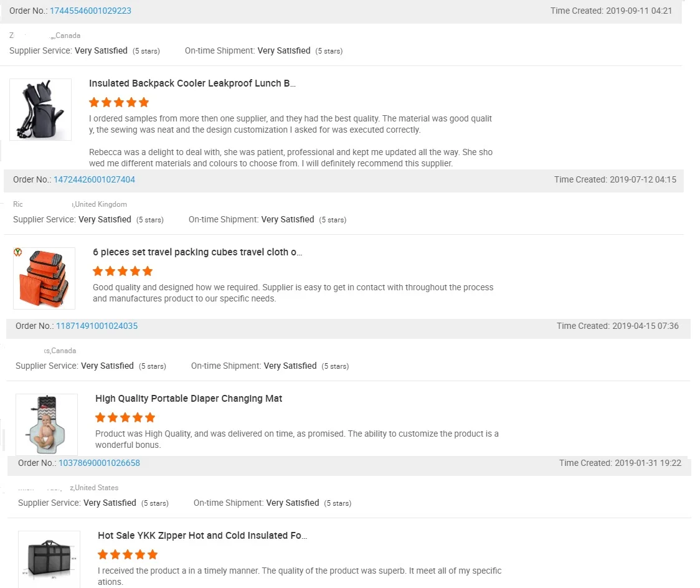Open the 6 pieces set travel packing cubes title

(x=197, y=252)
